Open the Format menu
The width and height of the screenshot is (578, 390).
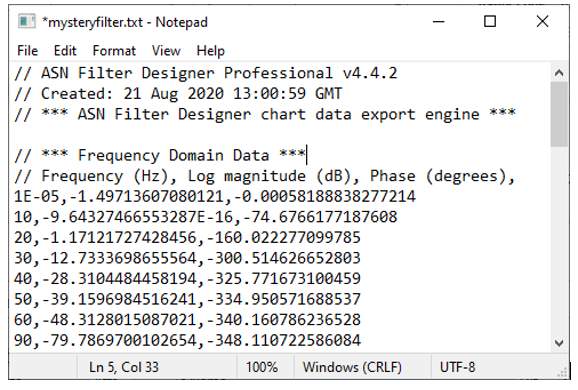[114, 51]
